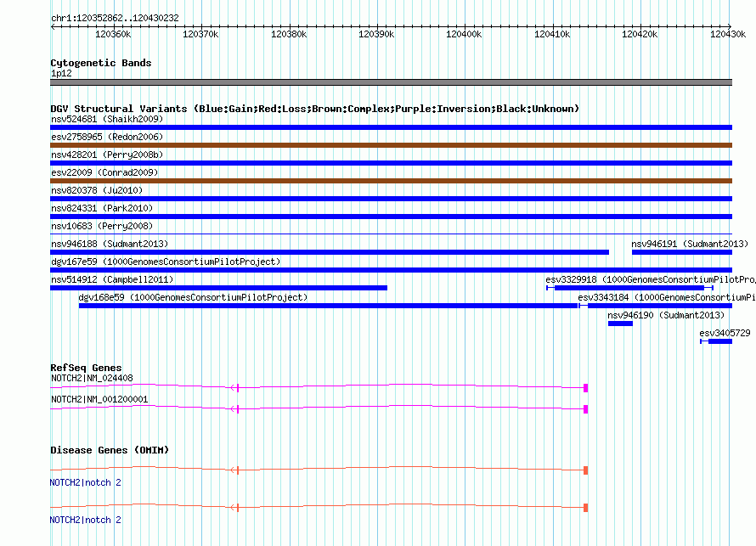Click the nsv10683 (Perry2008) thin variant line
Image resolution: width=756 pixels, height=546 pixels.
pyautogui.click(x=391, y=234)
